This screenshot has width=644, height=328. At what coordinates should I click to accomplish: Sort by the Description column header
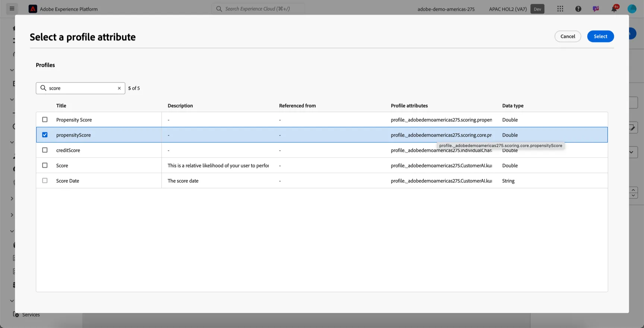point(180,106)
